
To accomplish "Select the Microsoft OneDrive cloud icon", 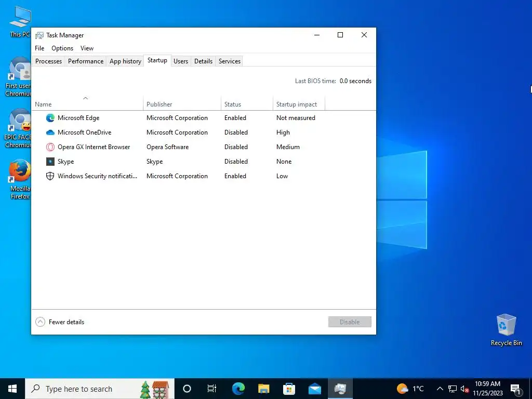I will (50, 132).
